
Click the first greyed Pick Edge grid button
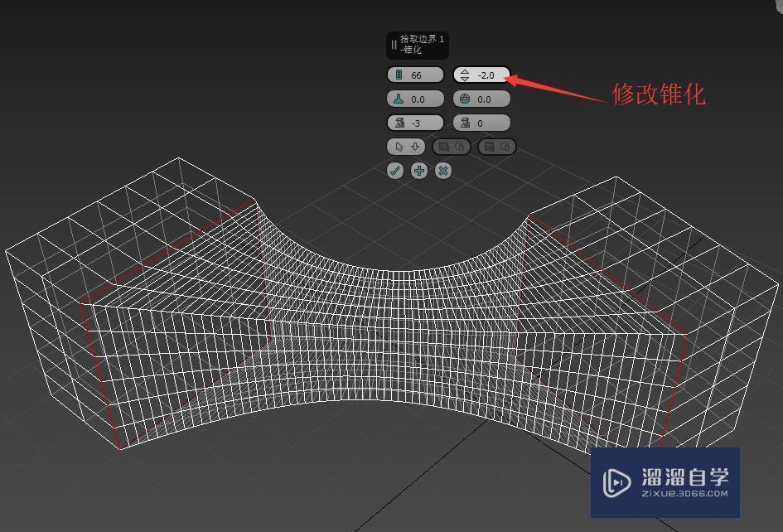[x=451, y=147]
